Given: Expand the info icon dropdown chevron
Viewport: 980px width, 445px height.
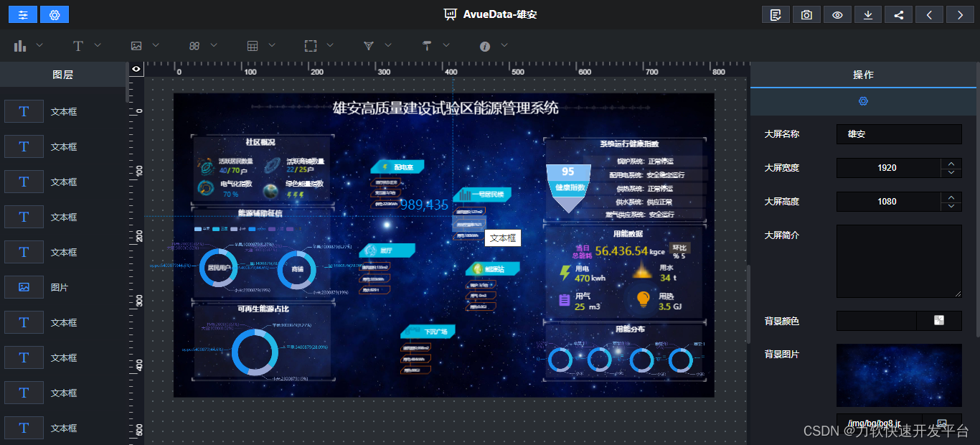Looking at the screenshot, I should point(504,45).
